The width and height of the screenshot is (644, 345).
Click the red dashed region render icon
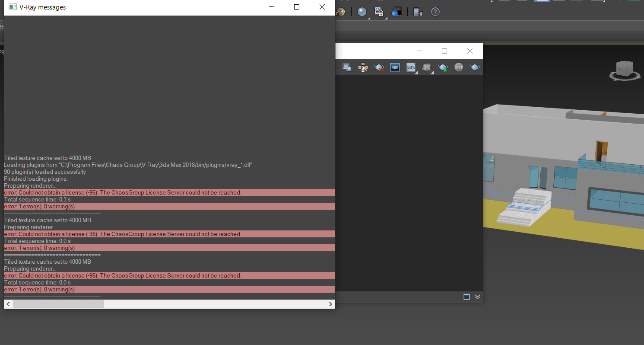(397, 12)
